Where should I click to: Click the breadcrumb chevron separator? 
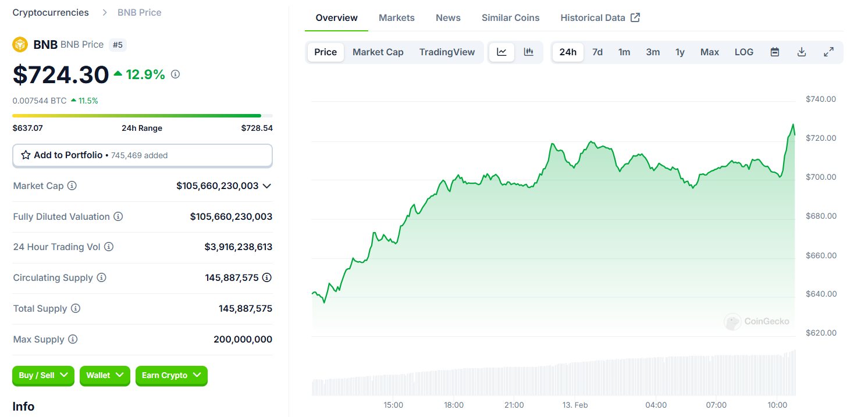tap(105, 12)
